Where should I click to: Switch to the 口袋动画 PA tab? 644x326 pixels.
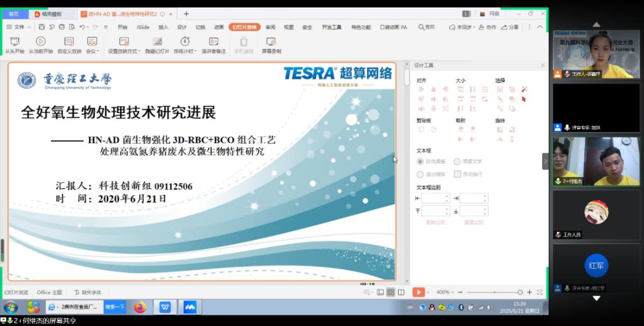[x=393, y=27]
